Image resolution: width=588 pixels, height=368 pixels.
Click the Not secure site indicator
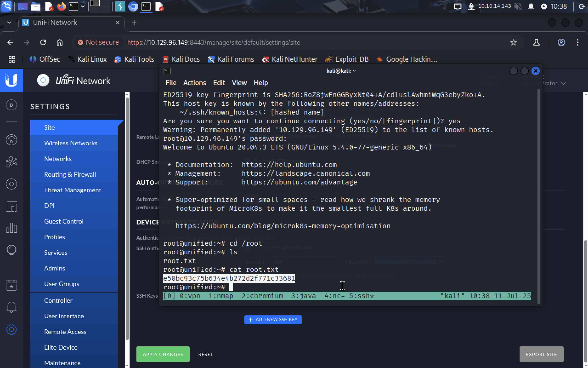[98, 42]
